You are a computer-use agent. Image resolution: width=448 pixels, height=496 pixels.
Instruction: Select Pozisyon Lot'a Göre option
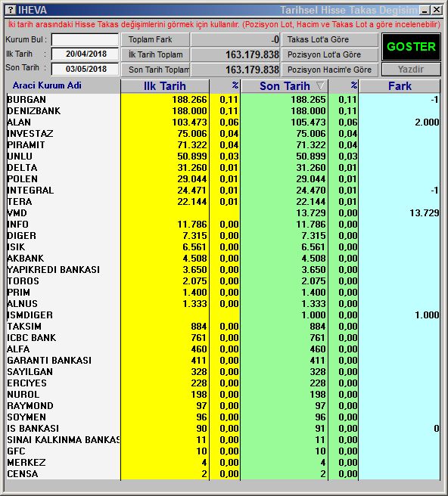330,54
